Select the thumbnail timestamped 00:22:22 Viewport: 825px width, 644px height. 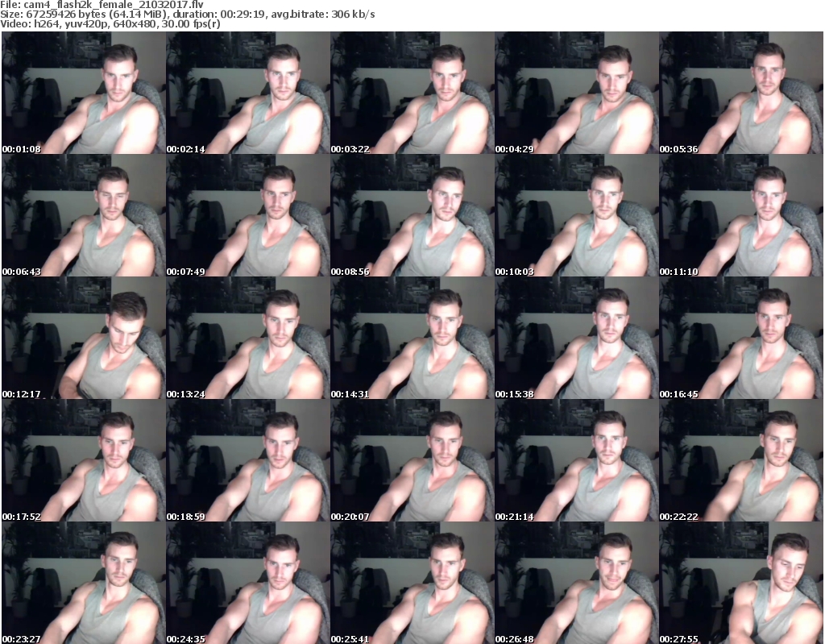tap(741, 461)
